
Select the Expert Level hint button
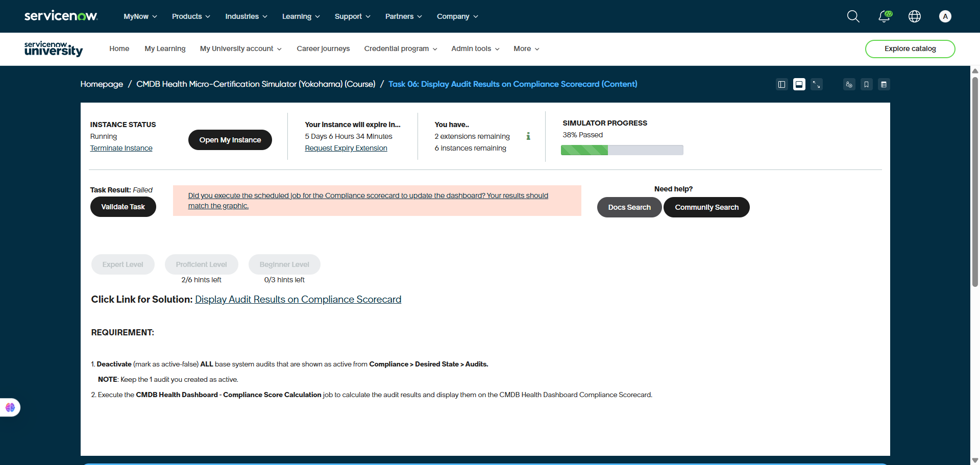[123, 264]
